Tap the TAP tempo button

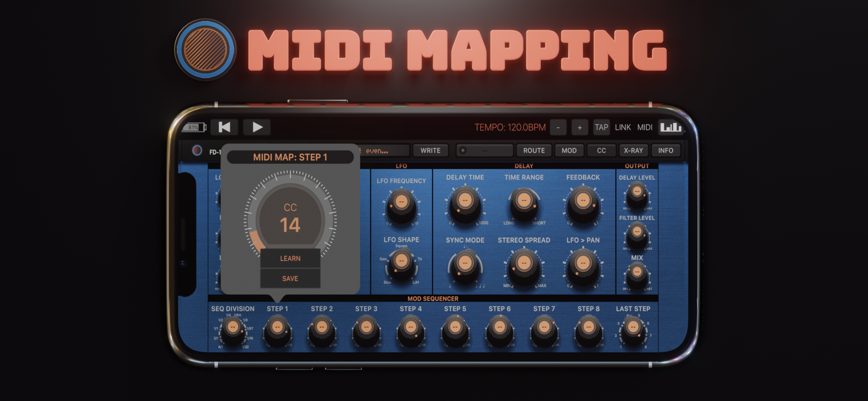pyautogui.click(x=601, y=128)
